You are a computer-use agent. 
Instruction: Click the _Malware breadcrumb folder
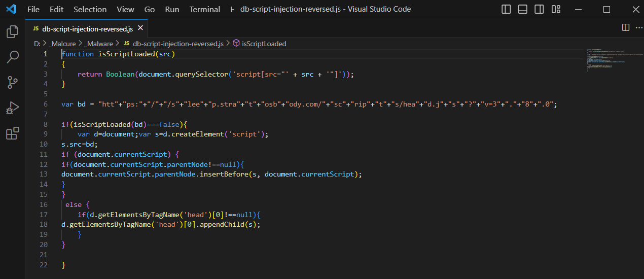coord(99,44)
